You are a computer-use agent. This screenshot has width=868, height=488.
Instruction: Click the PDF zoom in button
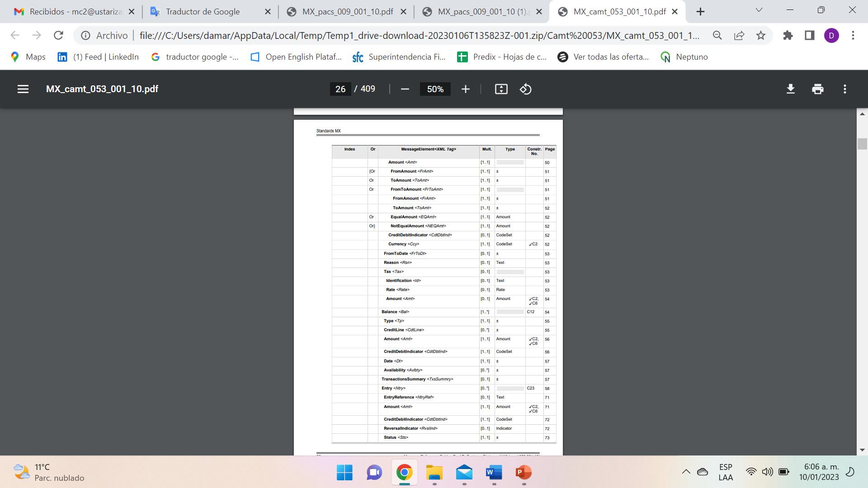point(465,89)
